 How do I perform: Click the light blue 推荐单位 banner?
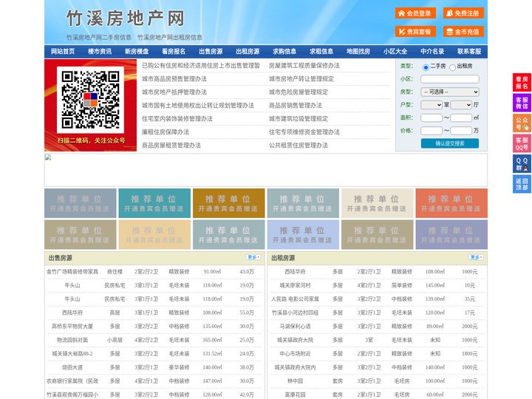coord(303,234)
